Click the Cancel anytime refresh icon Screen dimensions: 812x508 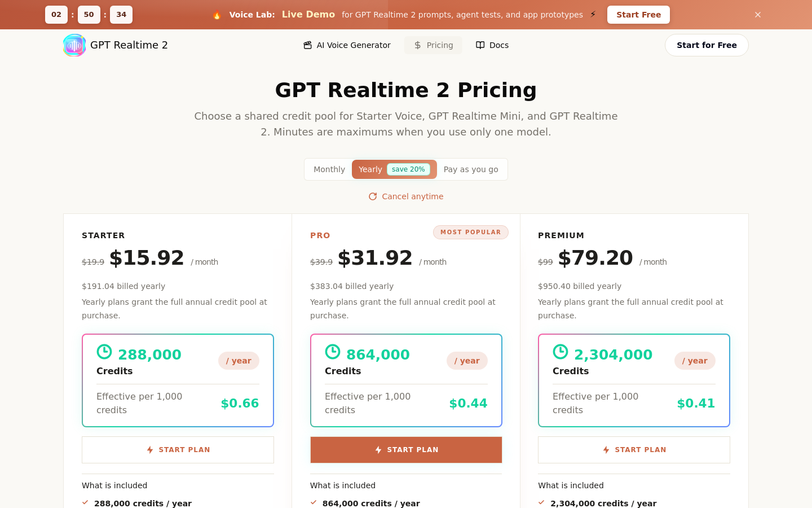coord(373,196)
